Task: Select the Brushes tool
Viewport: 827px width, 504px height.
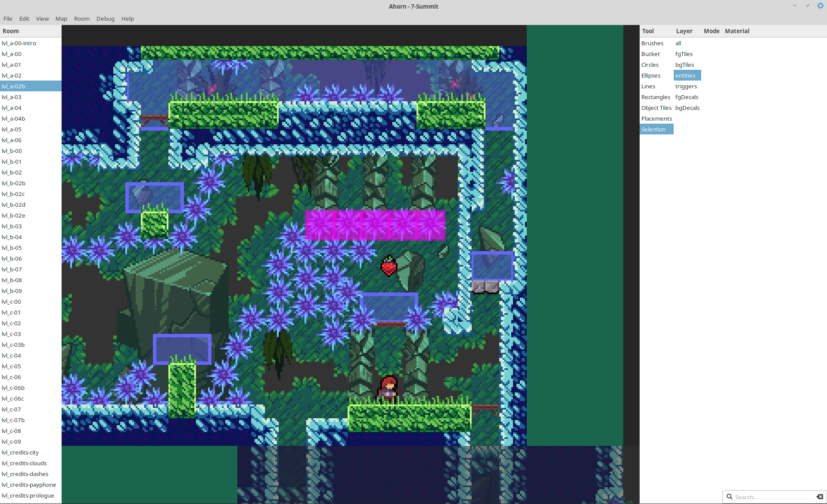Action: point(652,43)
